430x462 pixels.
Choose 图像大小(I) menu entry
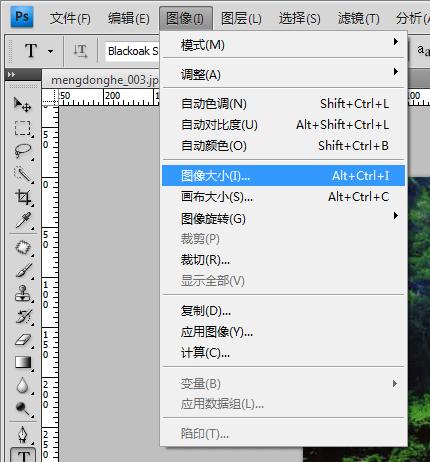(283, 176)
